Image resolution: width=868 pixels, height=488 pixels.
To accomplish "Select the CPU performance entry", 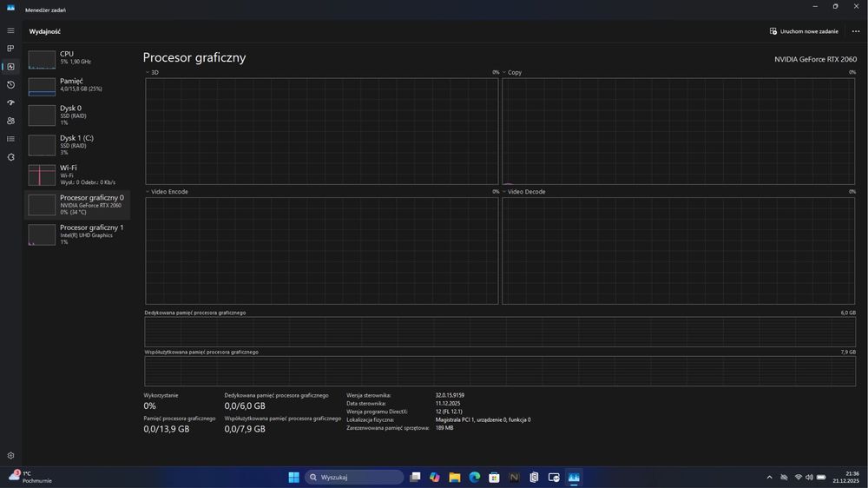I will pos(77,59).
